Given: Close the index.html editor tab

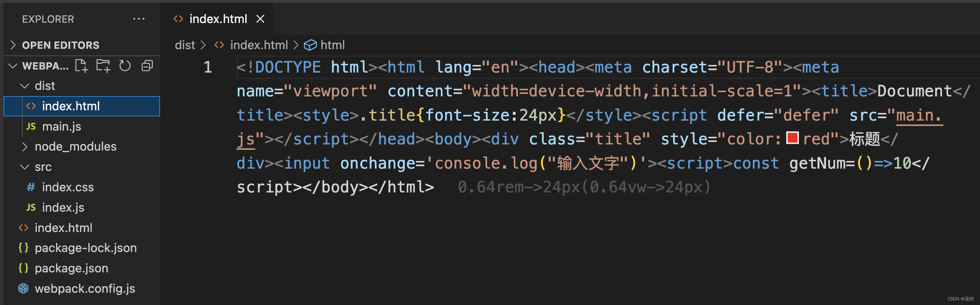Looking at the screenshot, I should click(260, 19).
